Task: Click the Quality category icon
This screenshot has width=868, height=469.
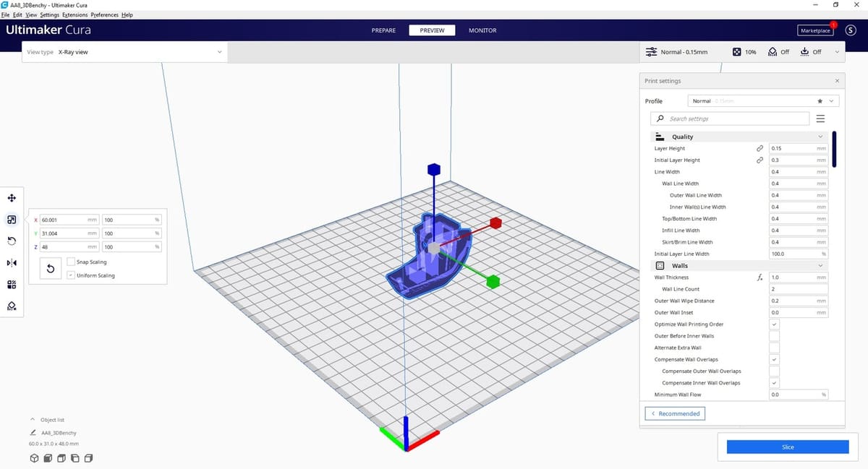Action: point(660,137)
